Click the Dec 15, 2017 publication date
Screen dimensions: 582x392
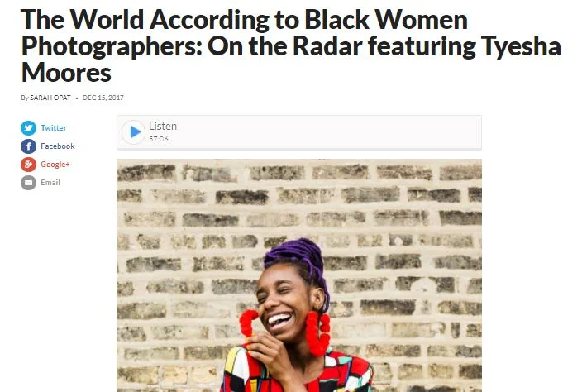click(x=103, y=98)
